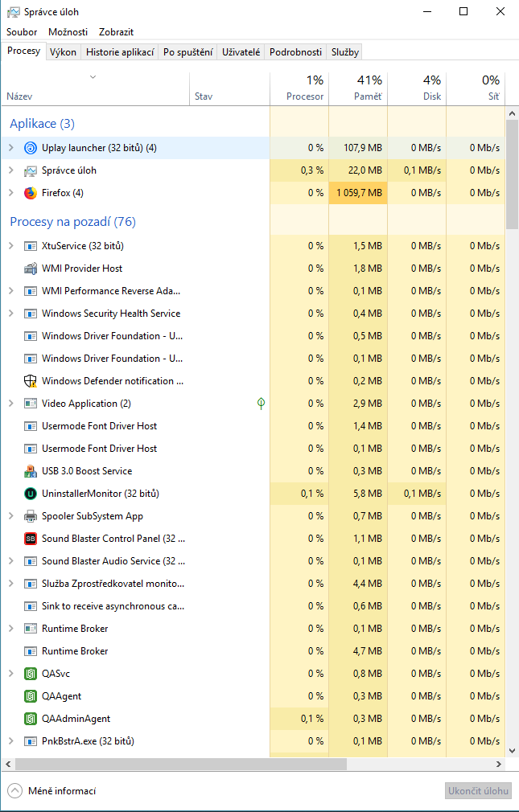Click the Sound Blaster Control Panel icon
519x812 pixels.
pos(31,539)
